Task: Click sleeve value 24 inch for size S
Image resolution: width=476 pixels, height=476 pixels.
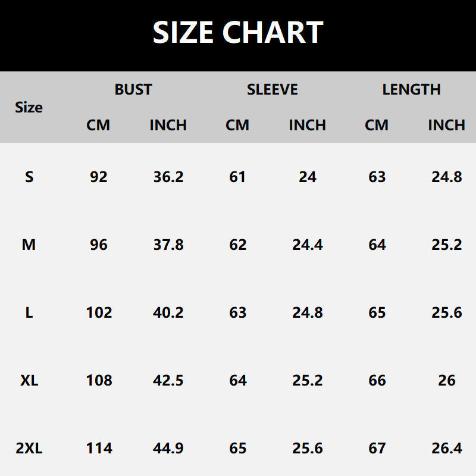Action: click(x=308, y=177)
